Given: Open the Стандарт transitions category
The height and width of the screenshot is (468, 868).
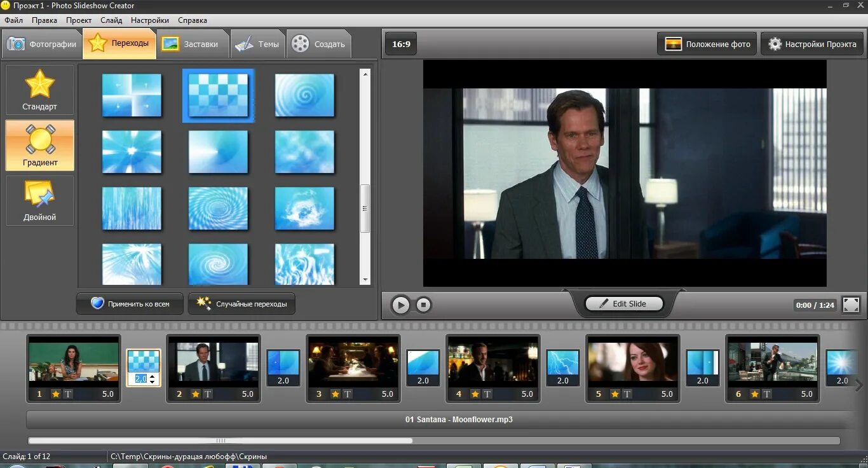Looking at the screenshot, I should 40,90.
